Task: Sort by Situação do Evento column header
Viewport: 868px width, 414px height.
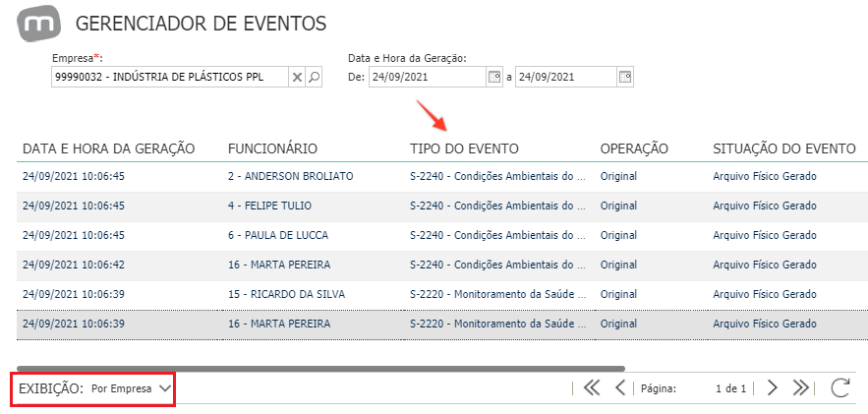Action: pyautogui.click(x=784, y=148)
